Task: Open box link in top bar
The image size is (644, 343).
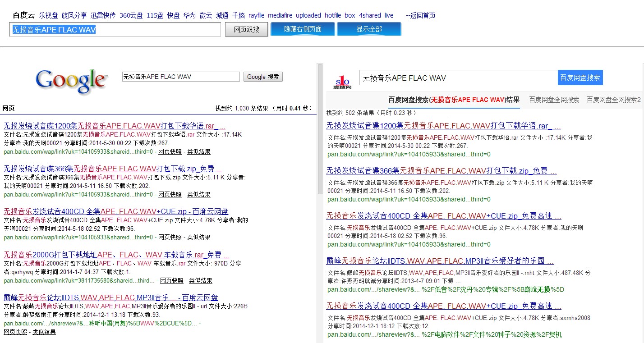Action: click(x=350, y=15)
